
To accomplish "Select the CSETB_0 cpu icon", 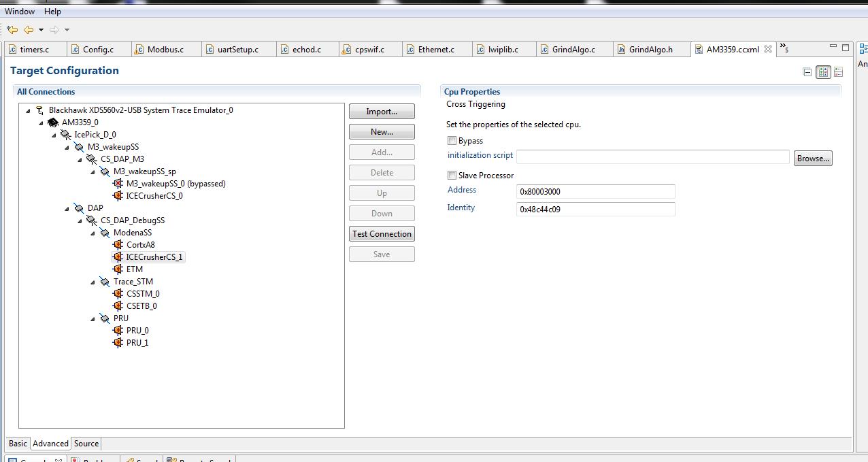I will click(x=118, y=306).
